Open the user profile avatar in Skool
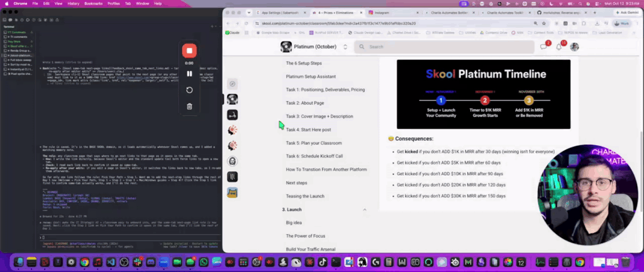644x272 pixels. click(574, 47)
